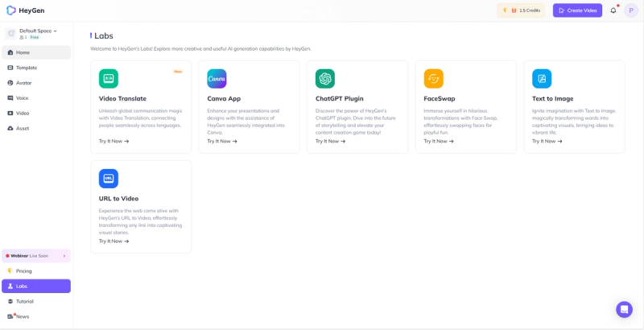The image size is (644, 330).
Task: Open the URL to Video icon
Action: [109, 179]
